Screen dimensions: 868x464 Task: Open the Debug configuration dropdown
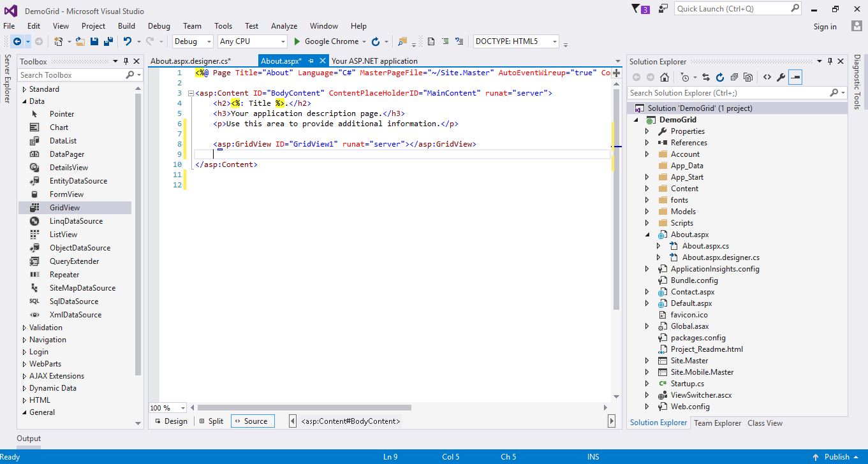tap(193, 41)
